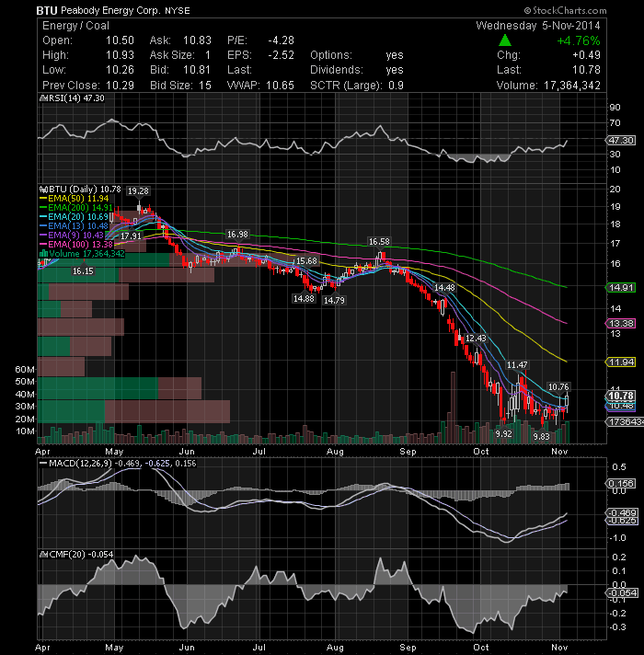Click the 16.15 price annotation

coord(83,271)
